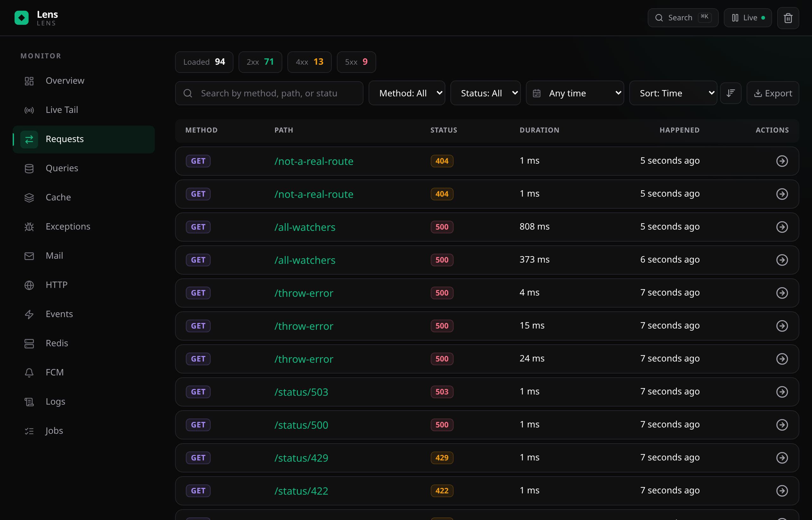Image resolution: width=812 pixels, height=520 pixels.
Task: Open details arrow for /status/500 row
Action: [782, 425]
